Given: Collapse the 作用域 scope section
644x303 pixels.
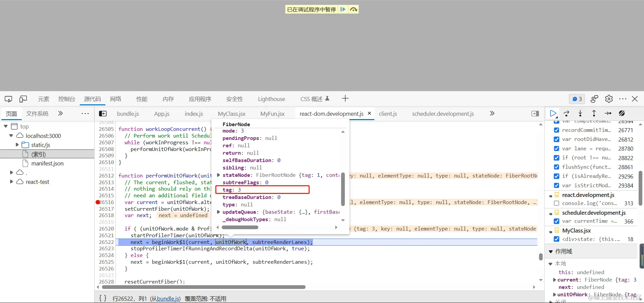Looking at the screenshot, I should pos(550,251).
